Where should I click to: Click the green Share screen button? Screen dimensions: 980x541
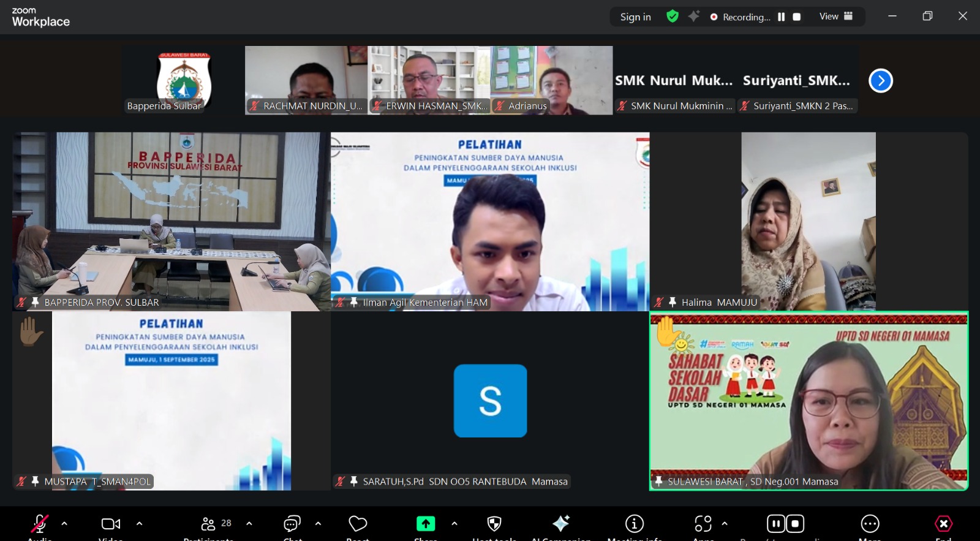pos(426,524)
